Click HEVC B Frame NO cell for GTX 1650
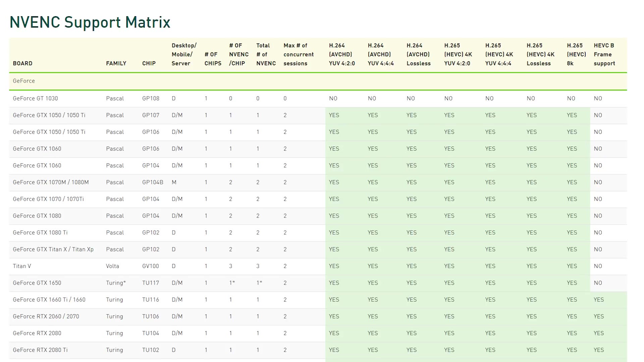The width and height of the screenshot is (644, 362). pos(598,283)
